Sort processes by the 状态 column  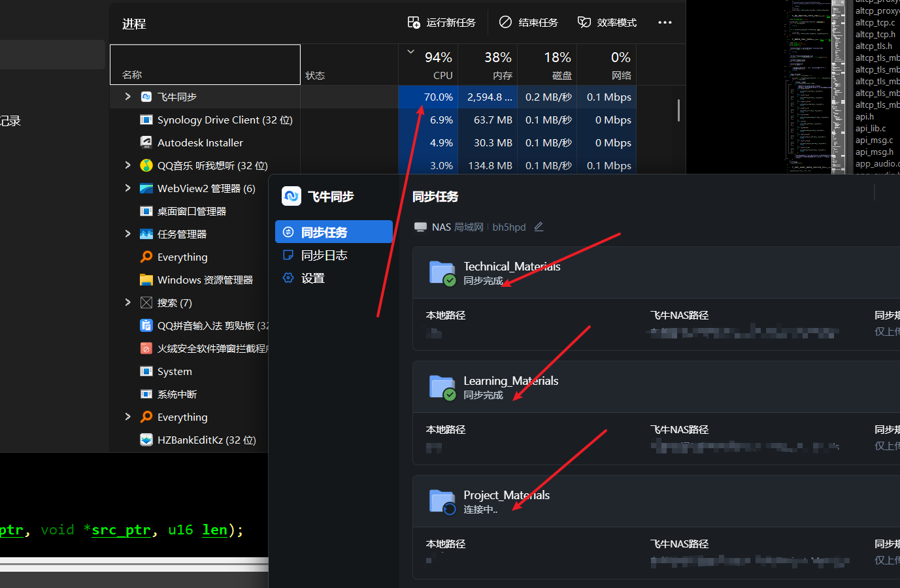tap(350, 65)
